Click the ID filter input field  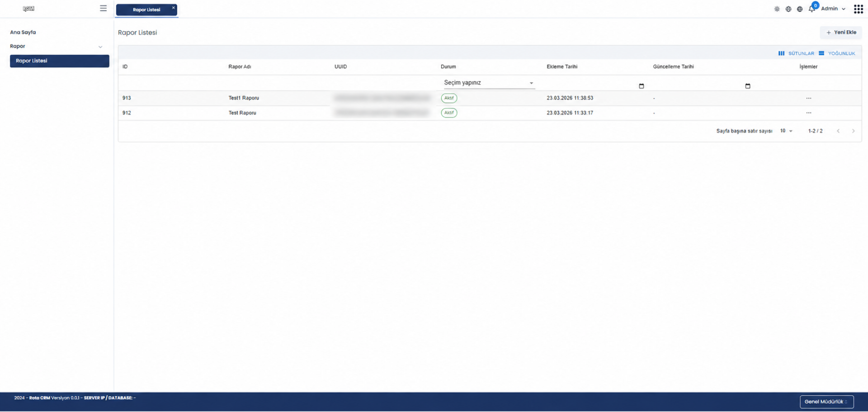click(171, 83)
